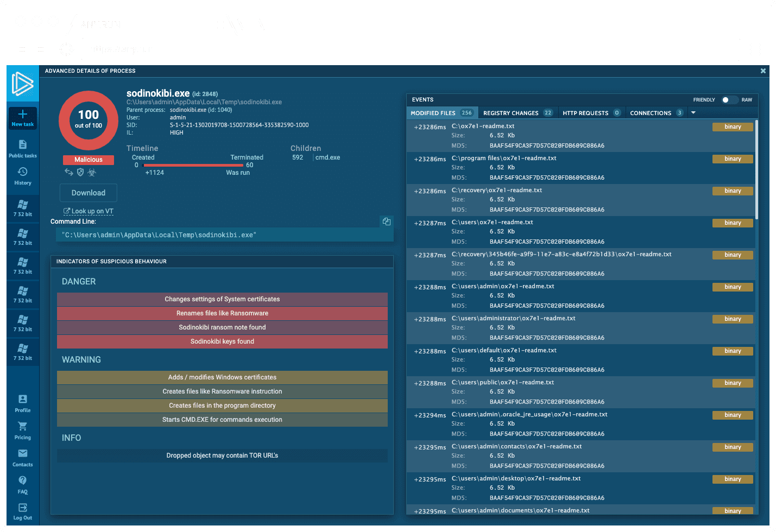Image resolution: width=776 pixels, height=532 pixels.
Task: Expand the events tabs dropdown arrow
Action: coord(693,113)
